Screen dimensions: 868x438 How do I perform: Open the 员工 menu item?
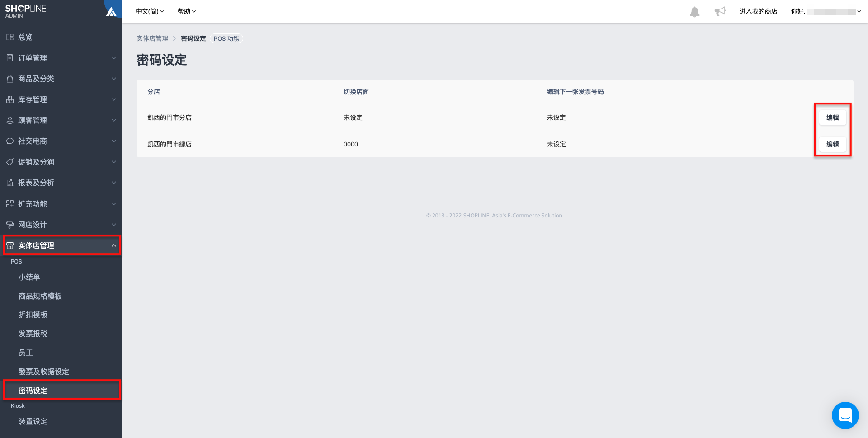point(26,353)
